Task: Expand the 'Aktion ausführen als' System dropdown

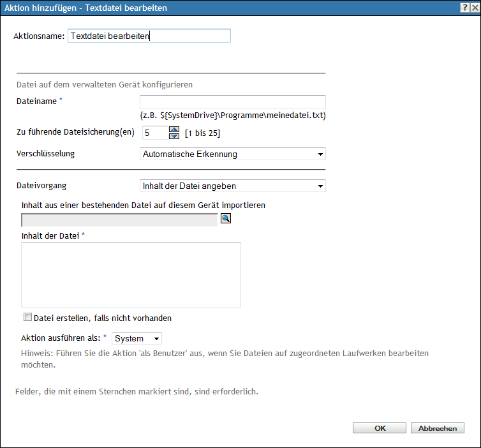Action: [x=137, y=338]
